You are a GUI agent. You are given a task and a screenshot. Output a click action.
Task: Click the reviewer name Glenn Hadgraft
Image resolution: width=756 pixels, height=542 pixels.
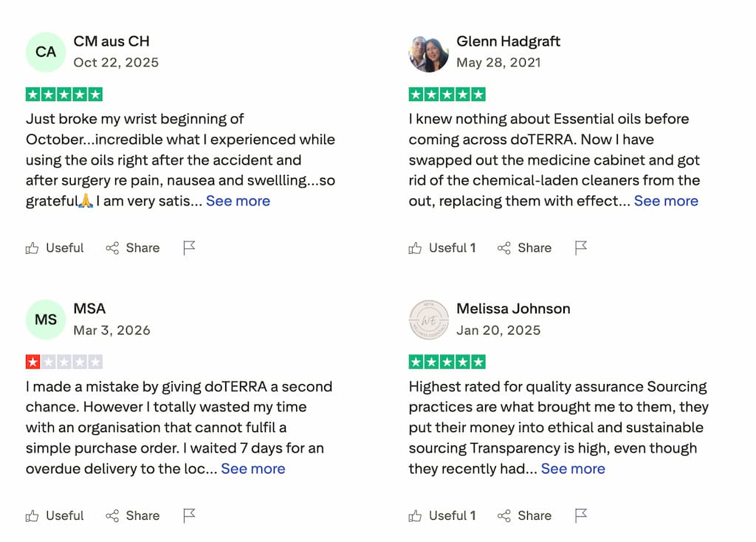point(509,41)
